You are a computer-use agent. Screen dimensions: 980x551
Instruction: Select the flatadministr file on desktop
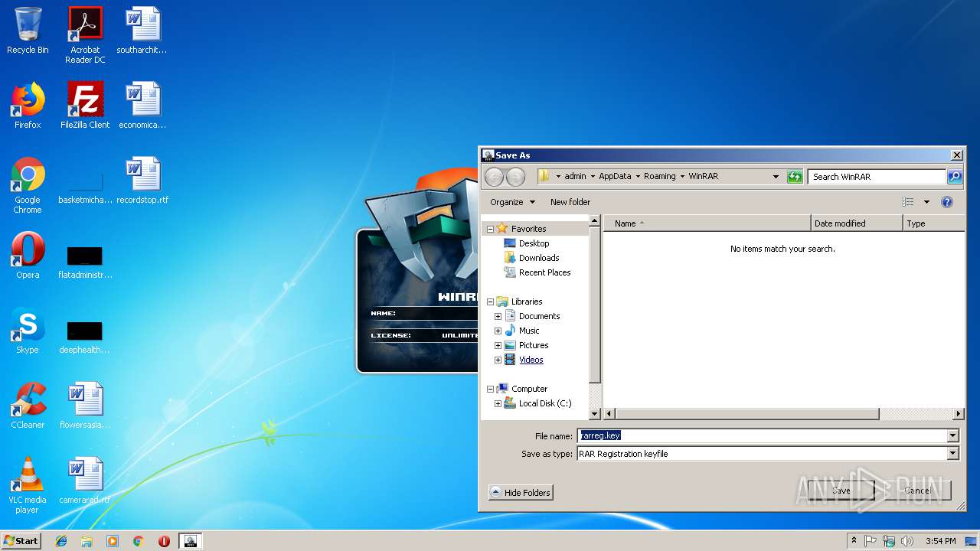[x=85, y=261]
